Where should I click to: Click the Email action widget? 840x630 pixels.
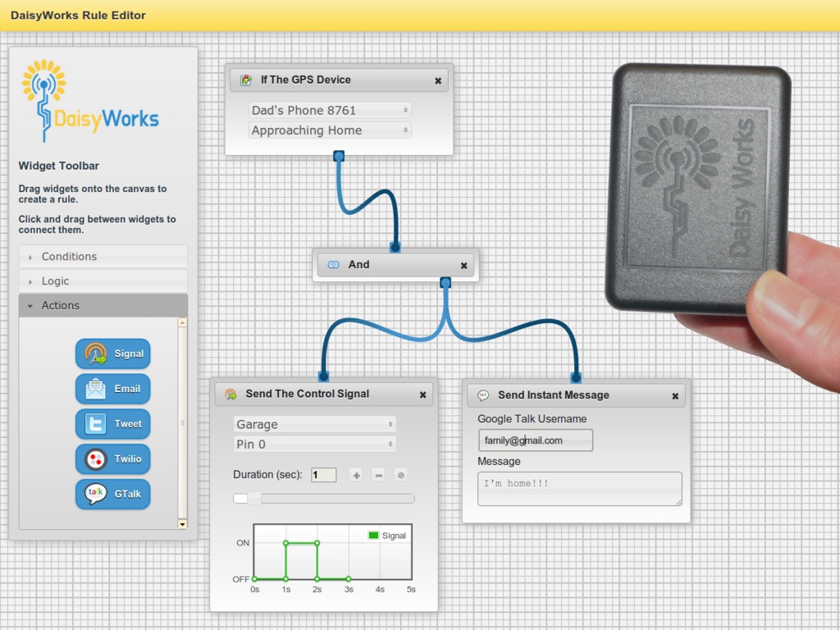112,389
